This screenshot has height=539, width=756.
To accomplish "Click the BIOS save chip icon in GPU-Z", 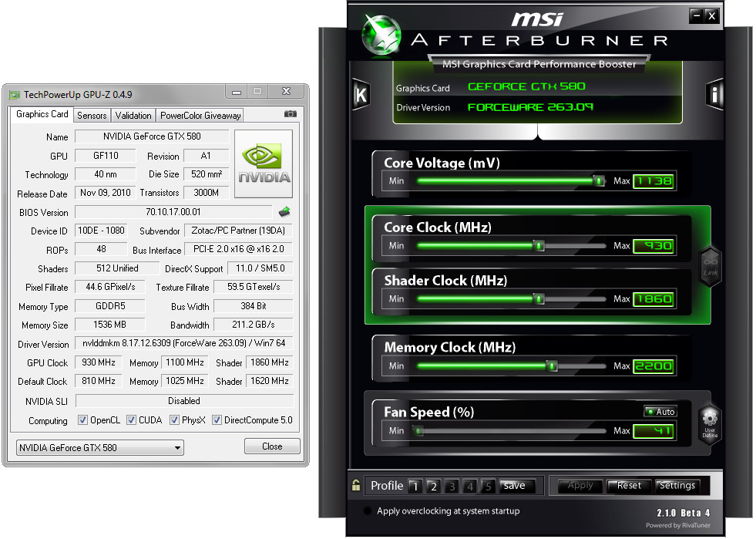I will click(284, 211).
